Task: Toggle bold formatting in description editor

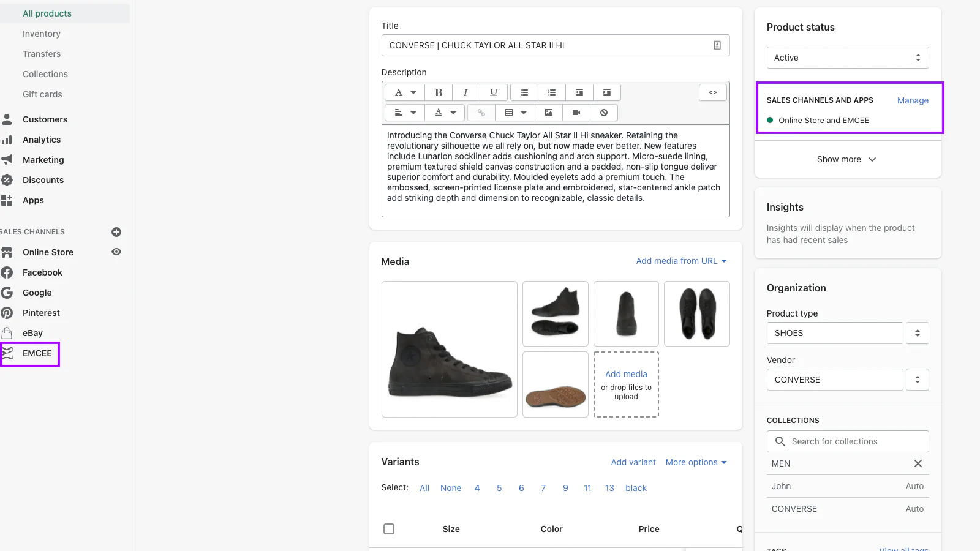Action: coord(439,92)
